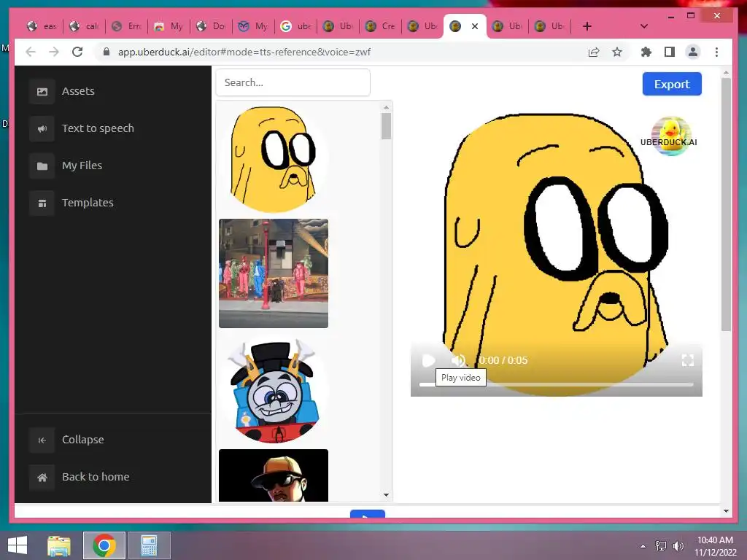Switch to the 'Err' tab
The image size is (747, 560).
[x=127, y=26]
